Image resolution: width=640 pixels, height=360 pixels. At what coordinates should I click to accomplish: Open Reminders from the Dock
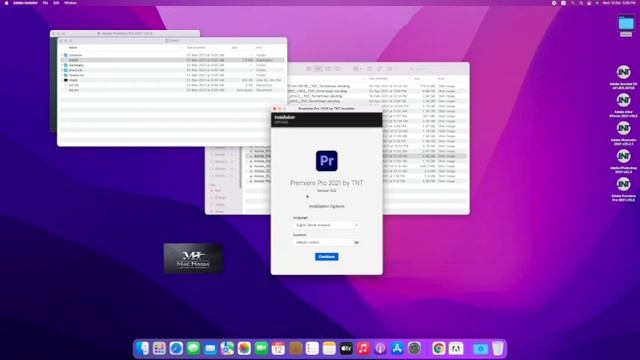point(312,348)
